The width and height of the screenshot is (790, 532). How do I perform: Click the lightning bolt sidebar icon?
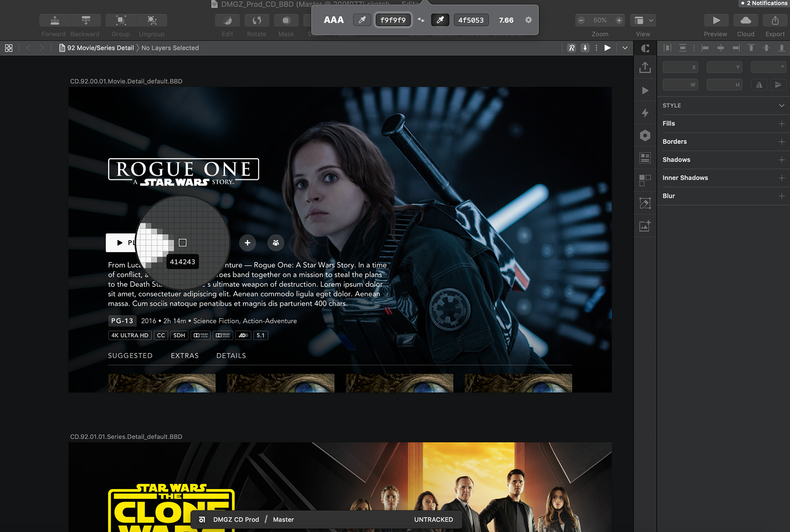pos(645,113)
